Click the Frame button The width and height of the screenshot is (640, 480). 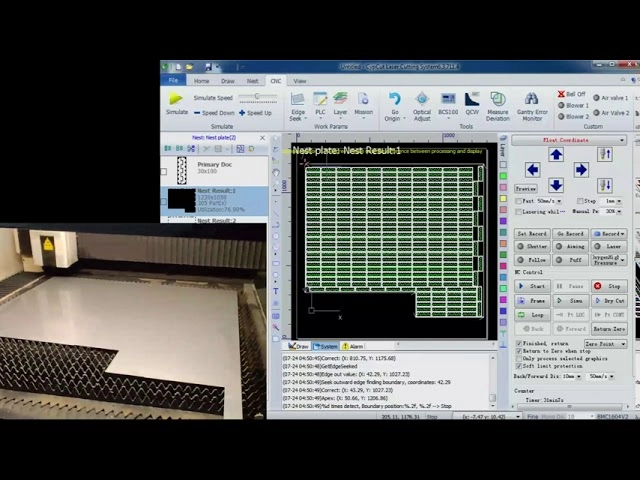tap(532, 301)
